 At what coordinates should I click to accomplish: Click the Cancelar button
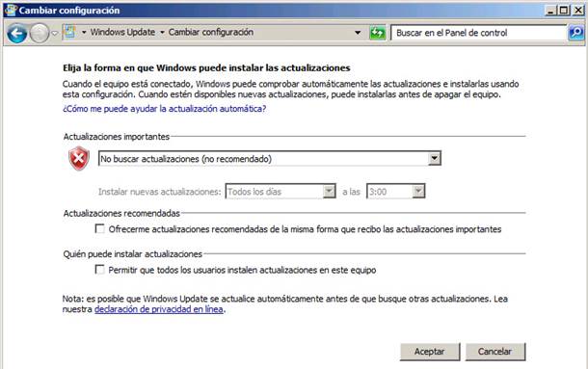(x=495, y=352)
